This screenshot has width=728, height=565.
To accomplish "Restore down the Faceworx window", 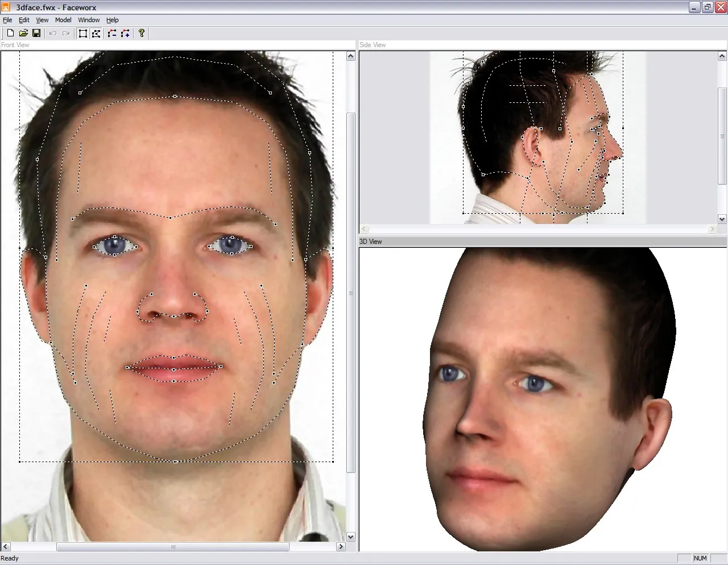I will 708,7.
